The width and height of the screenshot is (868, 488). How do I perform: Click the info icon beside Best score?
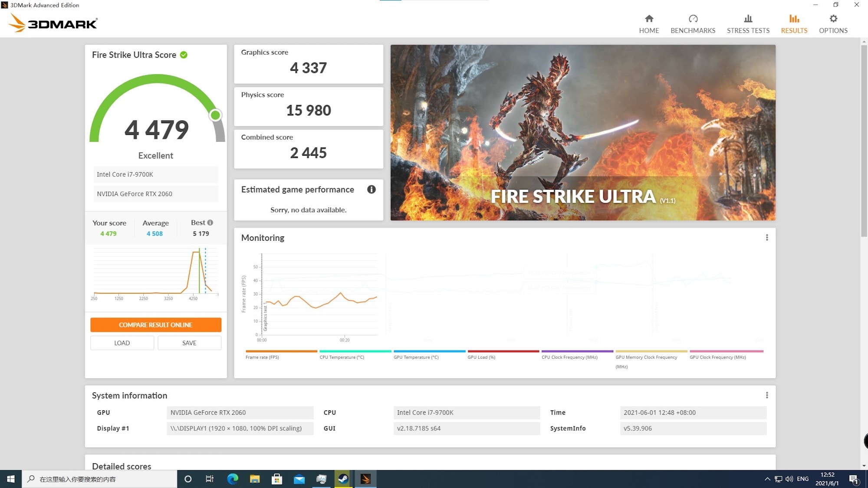[210, 223]
